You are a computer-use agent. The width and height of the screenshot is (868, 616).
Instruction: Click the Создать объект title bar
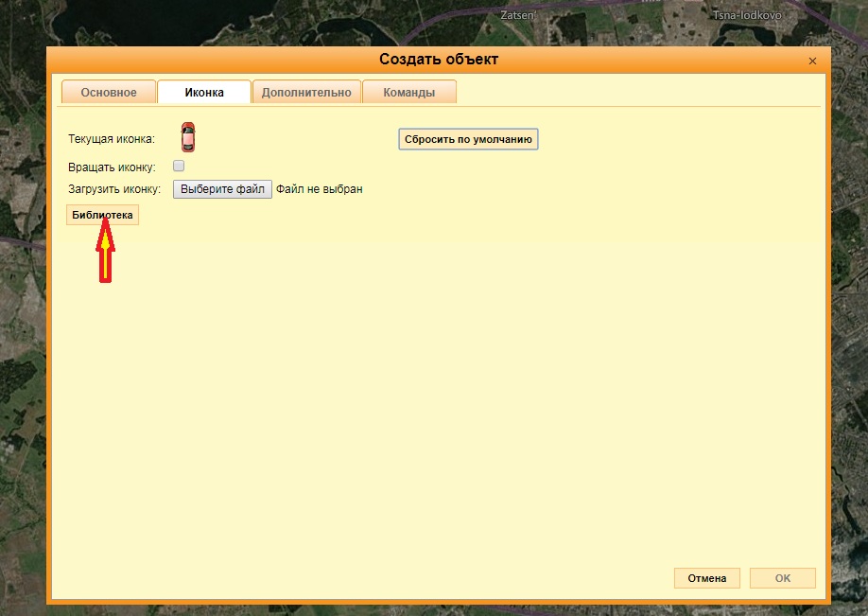[439, 60]
